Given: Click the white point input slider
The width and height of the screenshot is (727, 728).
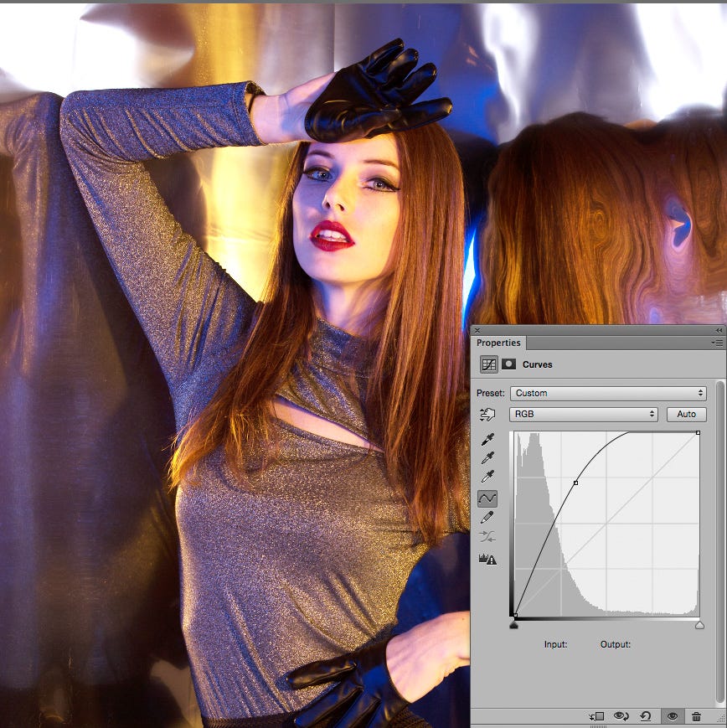Looking at the screenshot, I should [x=699, y=626].
